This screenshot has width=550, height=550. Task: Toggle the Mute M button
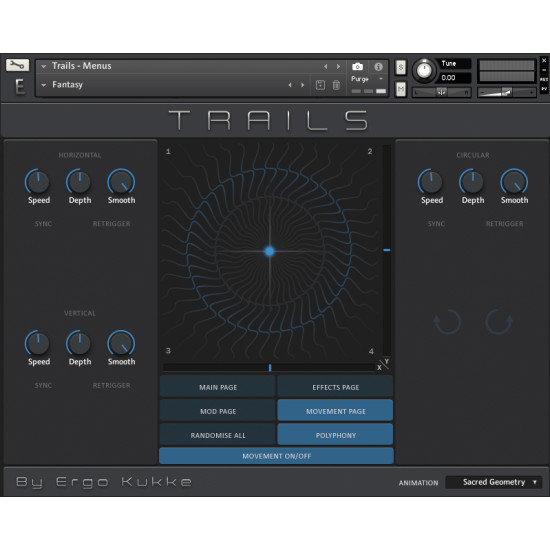pos(401,89)
